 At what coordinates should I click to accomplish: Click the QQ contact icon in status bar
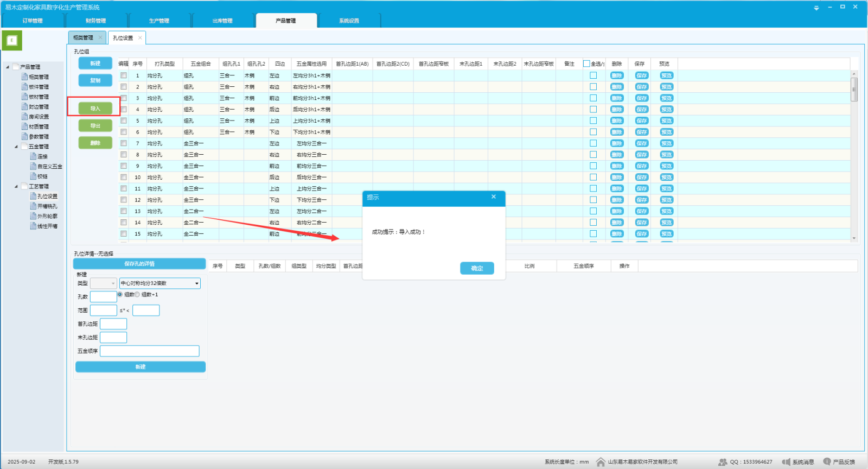(x=723, y=462)
